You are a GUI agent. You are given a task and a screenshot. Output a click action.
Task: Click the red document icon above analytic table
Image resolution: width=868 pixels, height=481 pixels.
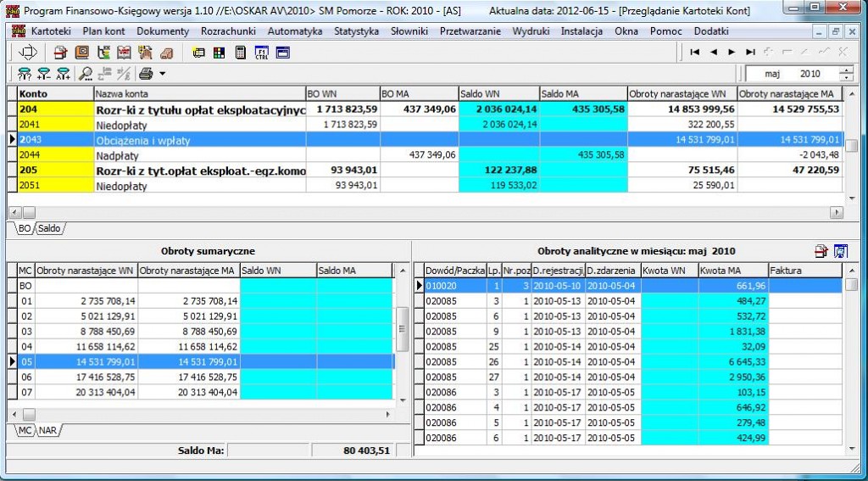coord(821,251)
